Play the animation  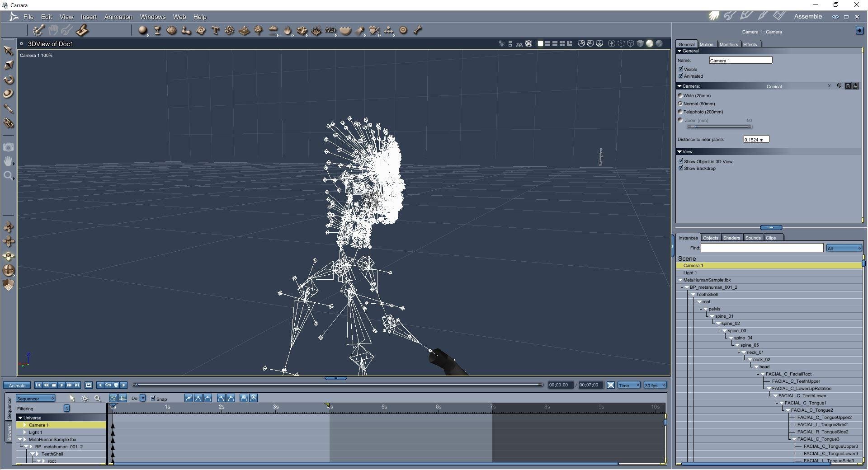[61, 385]
